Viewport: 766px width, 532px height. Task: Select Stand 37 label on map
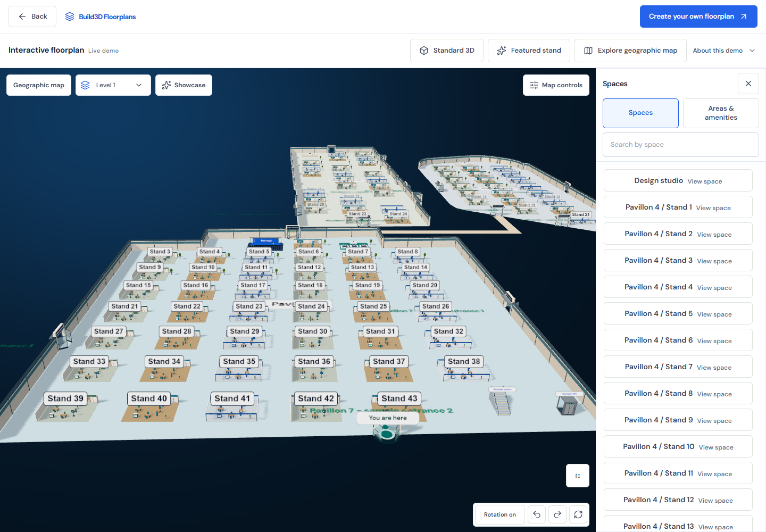(389, 362)
